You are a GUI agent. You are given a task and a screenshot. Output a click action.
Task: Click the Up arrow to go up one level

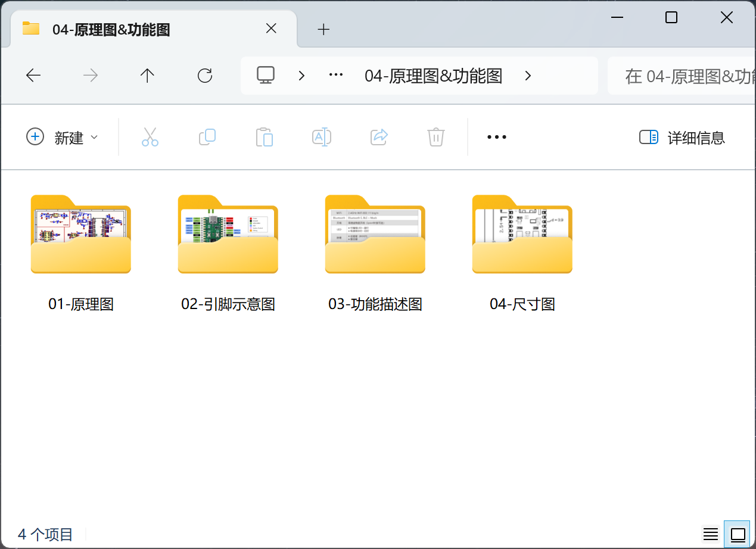(147, 75)
